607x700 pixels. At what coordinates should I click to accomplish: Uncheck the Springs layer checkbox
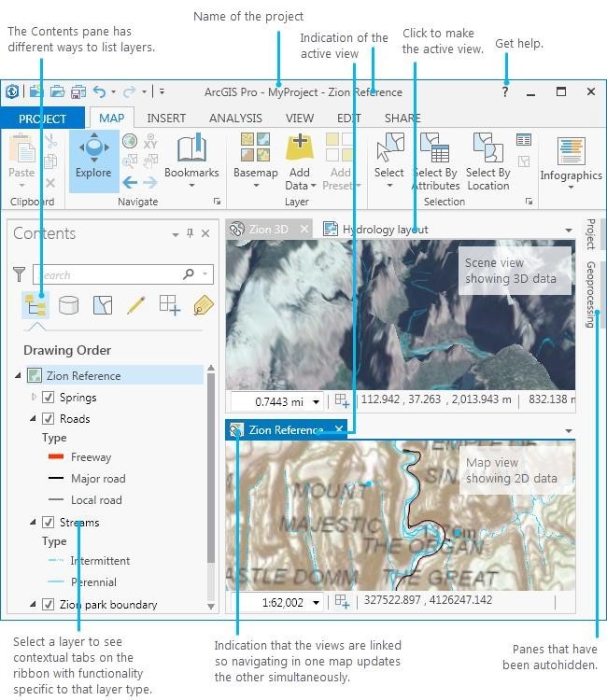click(48, 397)
